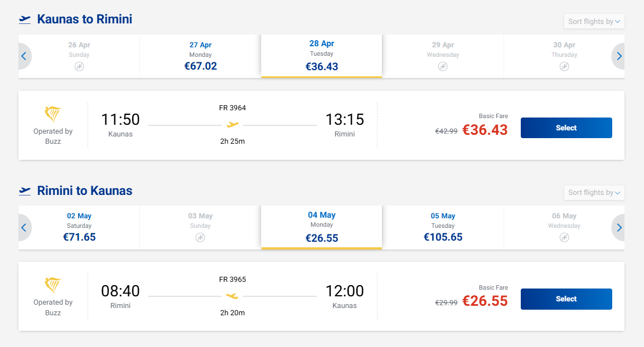The image size is (644, 347).
Task: Choose the 04 May Monday return date tab
Action: tap(322, 227)
